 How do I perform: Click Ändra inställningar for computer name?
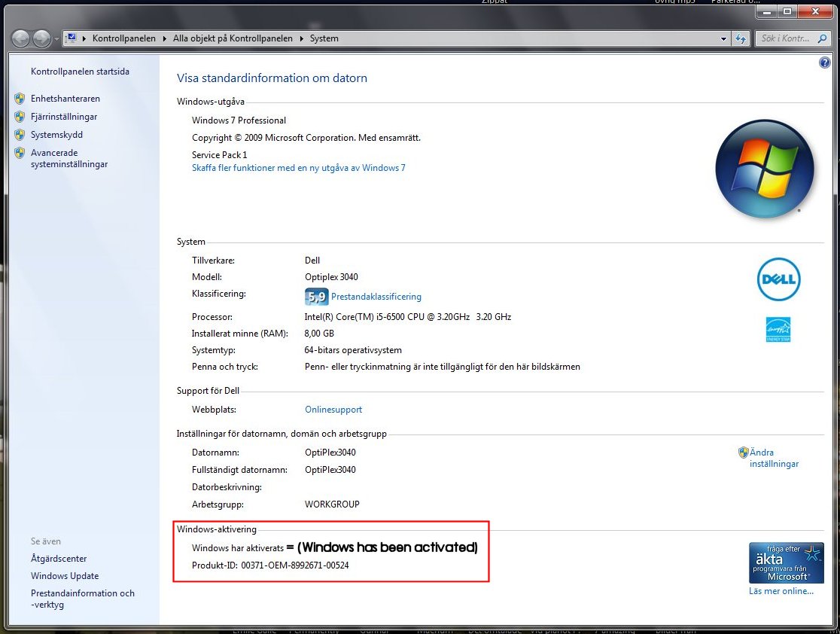pos(774,458)
